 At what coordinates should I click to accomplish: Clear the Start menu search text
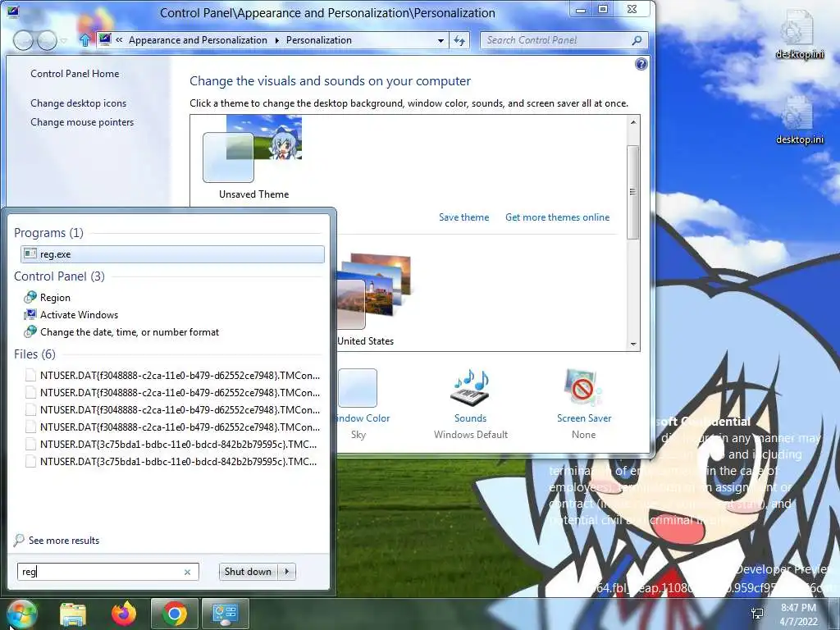tap(187, 572)
